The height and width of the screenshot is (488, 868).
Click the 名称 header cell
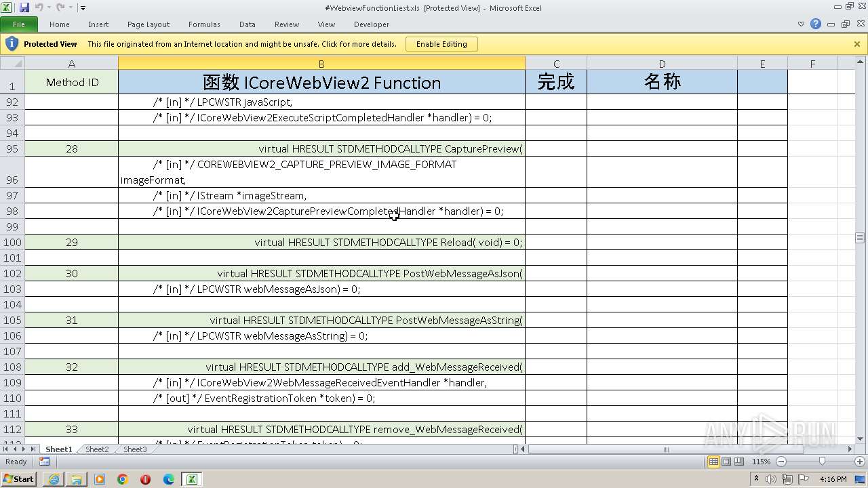[x=662, y=82]
